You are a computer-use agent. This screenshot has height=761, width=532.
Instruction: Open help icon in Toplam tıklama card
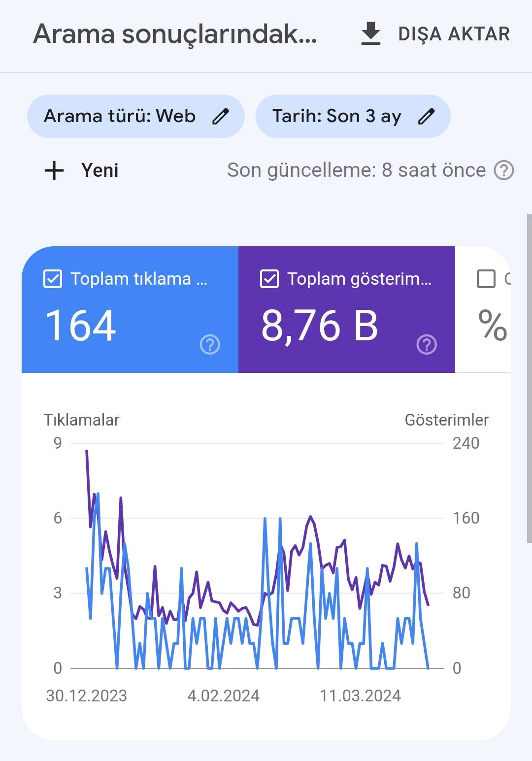pos(210,344)
